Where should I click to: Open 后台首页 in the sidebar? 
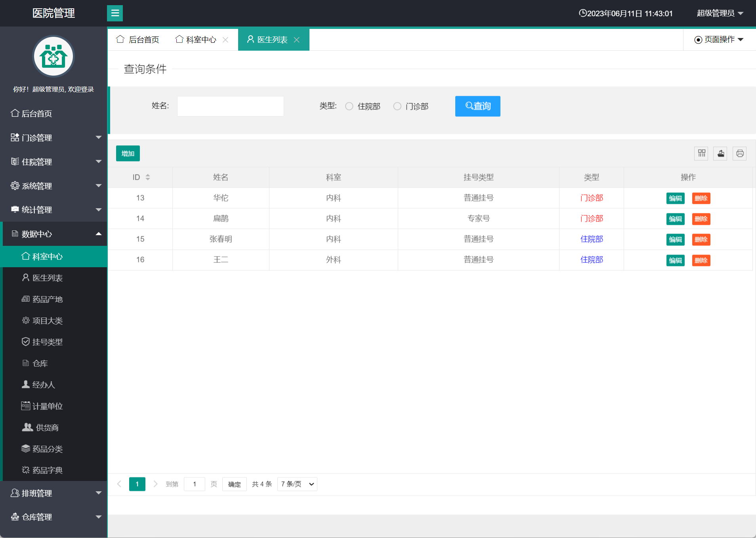pos(53,114)
